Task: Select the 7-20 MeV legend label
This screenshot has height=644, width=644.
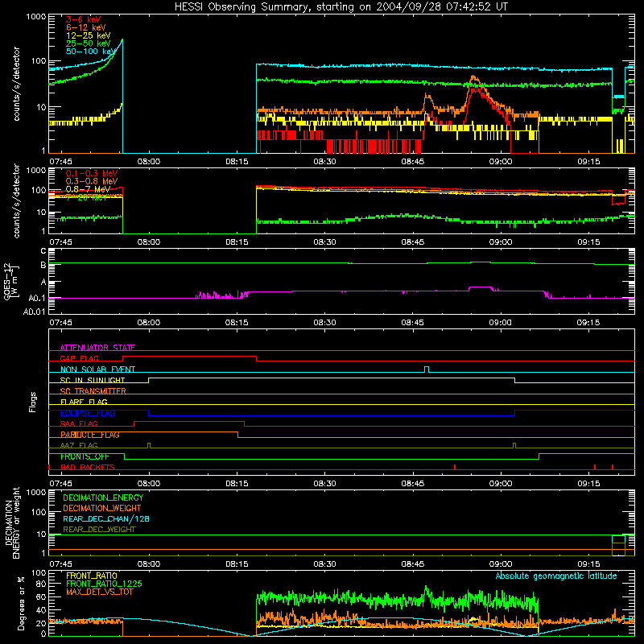Action: (x=86, y=197)
